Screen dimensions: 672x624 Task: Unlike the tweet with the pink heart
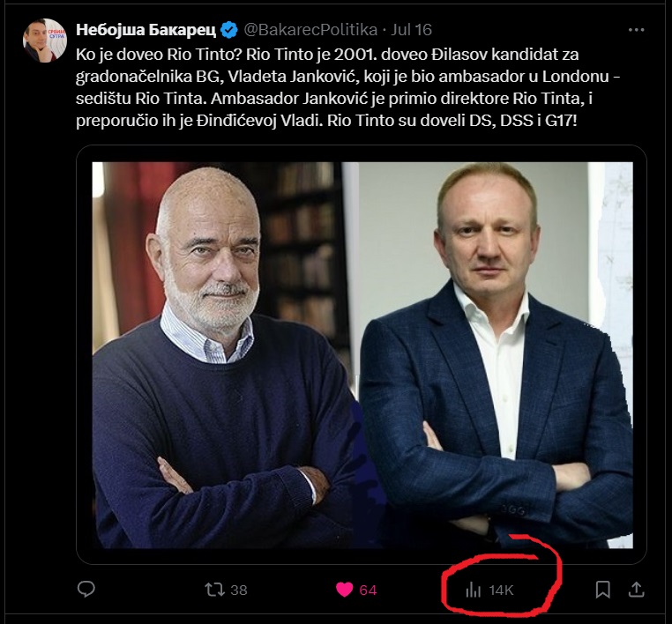[x=344, y=589]
